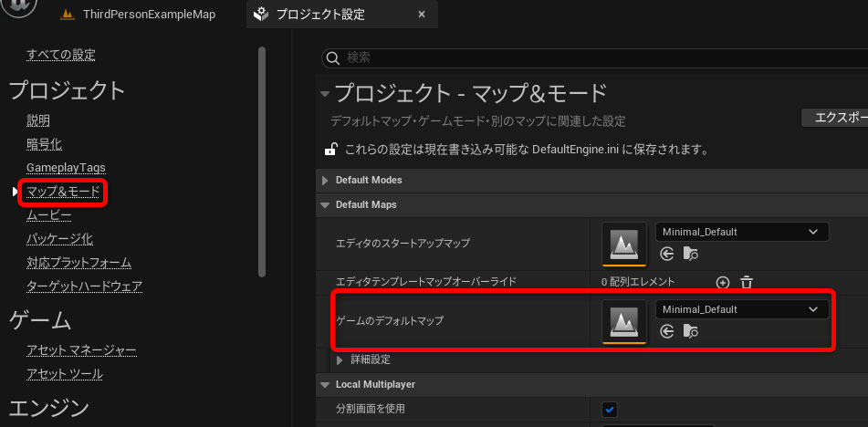Toggle the 分割画面を使用 checkbox
This screenshot has width=868, height=427.
tap(610, 410)
